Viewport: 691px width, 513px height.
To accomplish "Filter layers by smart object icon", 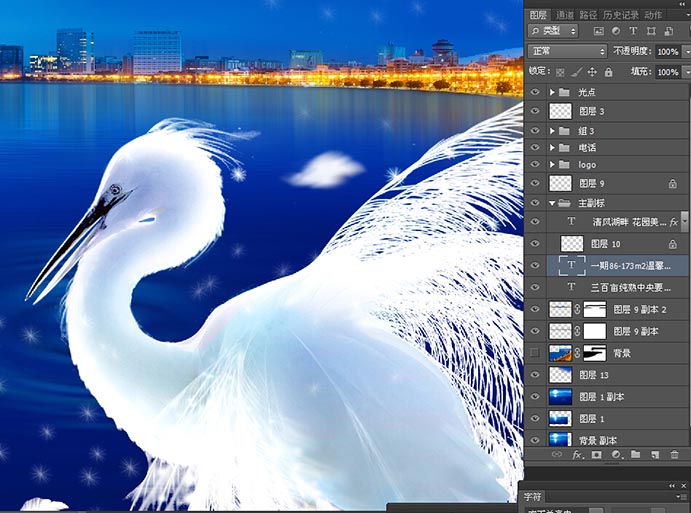I will click(x=669, y=31).
